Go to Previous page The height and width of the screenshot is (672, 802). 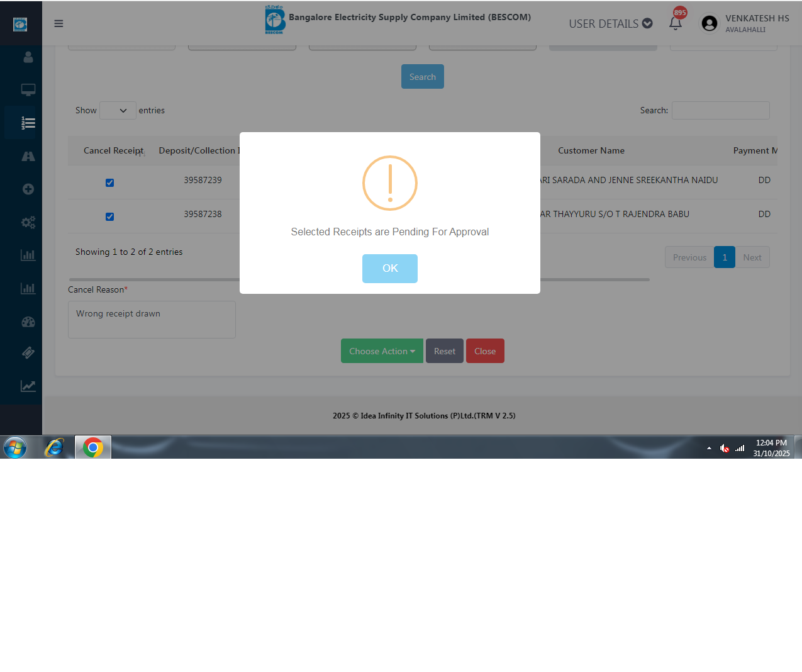click(689, 257)
